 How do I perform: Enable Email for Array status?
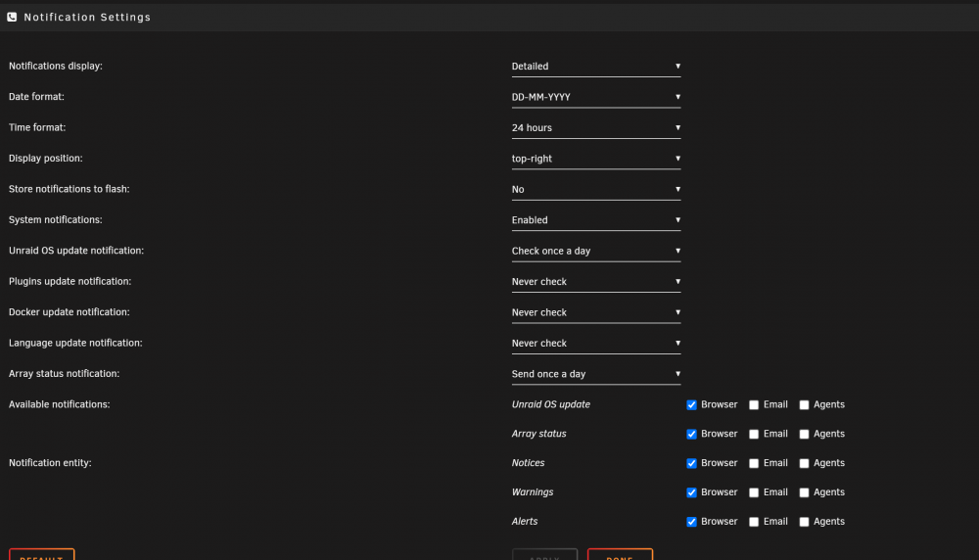754,434
